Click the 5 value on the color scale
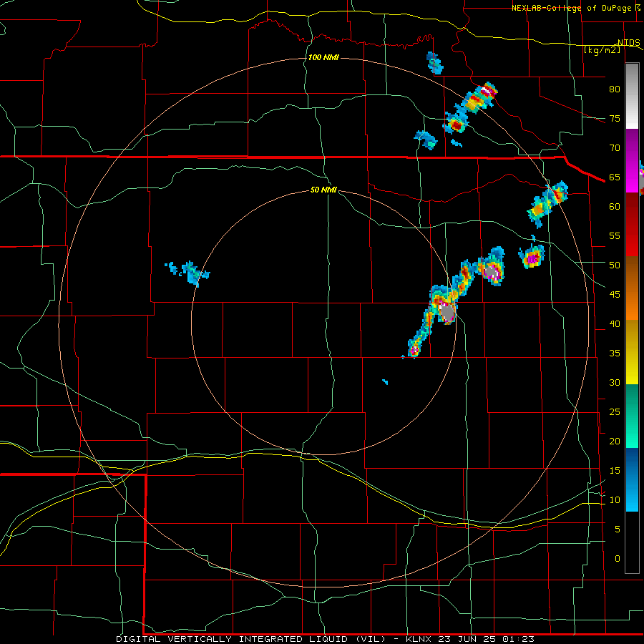 coord(618,530)
